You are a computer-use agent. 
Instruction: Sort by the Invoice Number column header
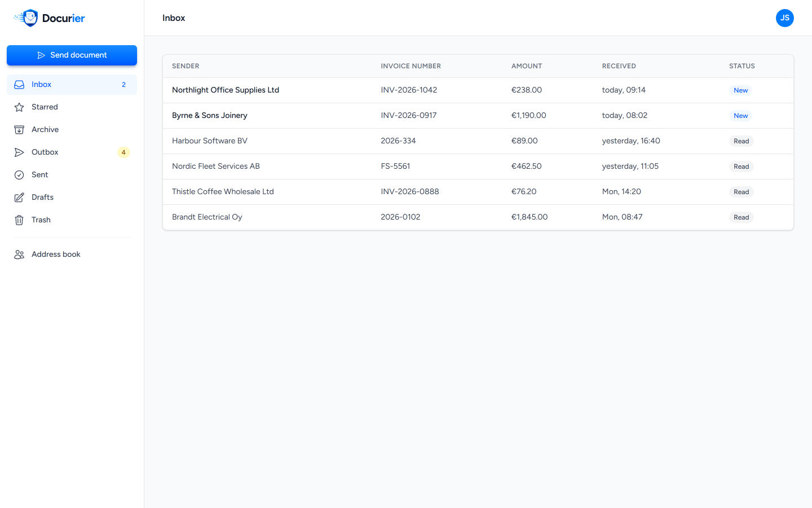click(411, 66)
